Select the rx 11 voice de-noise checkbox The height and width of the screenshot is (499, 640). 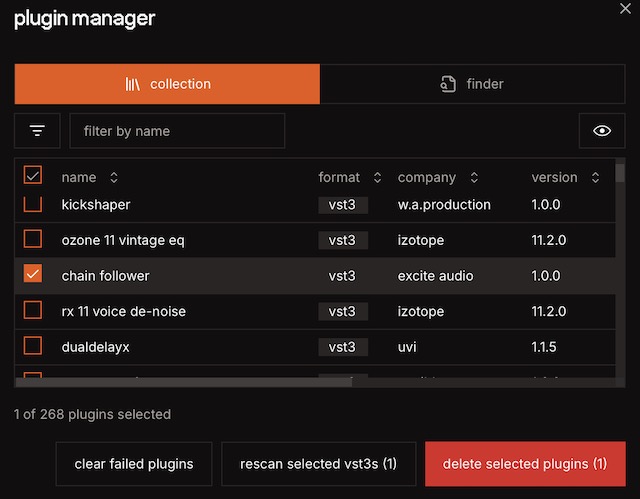pyautogui.click(x=33, y=310)
